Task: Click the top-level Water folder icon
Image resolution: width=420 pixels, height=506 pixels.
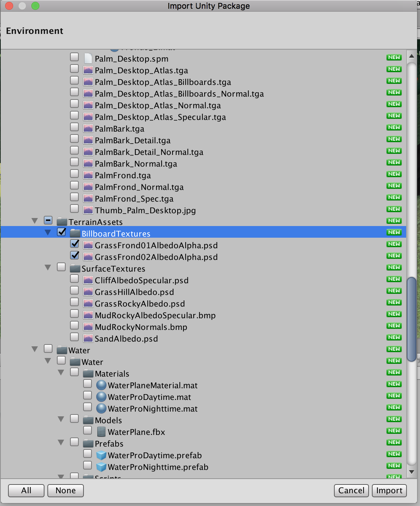Action: [x=62, y=350]
